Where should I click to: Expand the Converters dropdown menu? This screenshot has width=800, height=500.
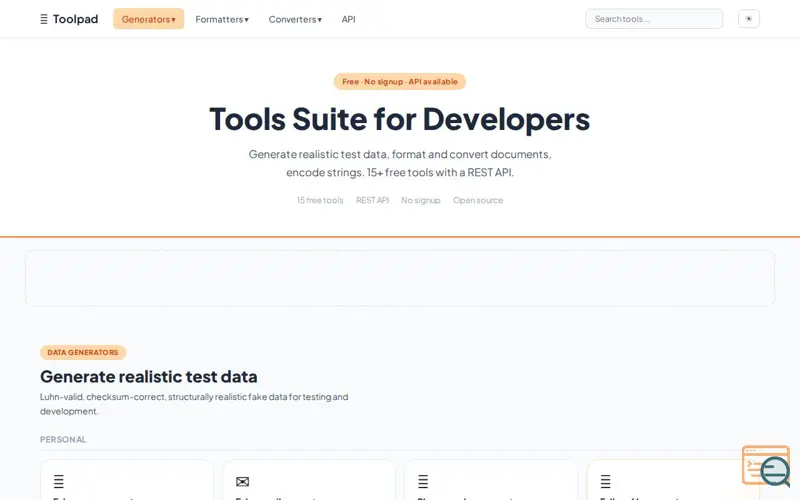pos(295,19)
